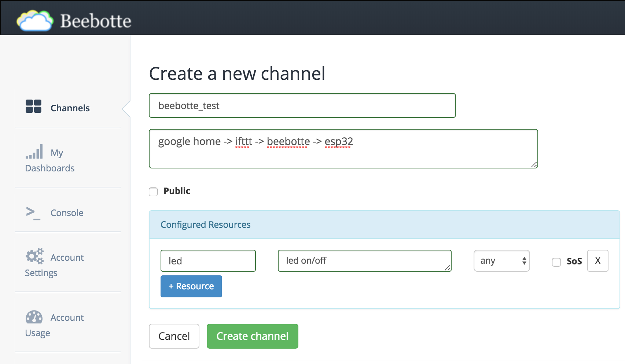Image resolution: width=625 pixels, height=364 pixels.
Task: Click the Configured Resources header
Action: (385, 224)
